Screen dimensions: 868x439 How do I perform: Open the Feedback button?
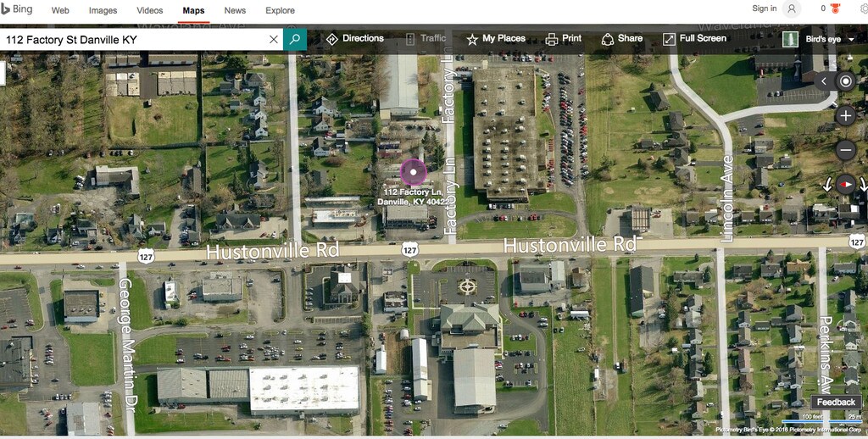click(x=836, y=402)
